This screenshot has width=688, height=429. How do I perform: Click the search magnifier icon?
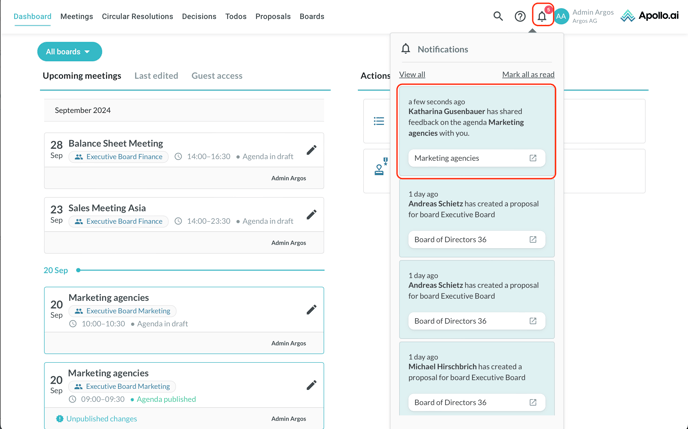click(x=498, y=16)
